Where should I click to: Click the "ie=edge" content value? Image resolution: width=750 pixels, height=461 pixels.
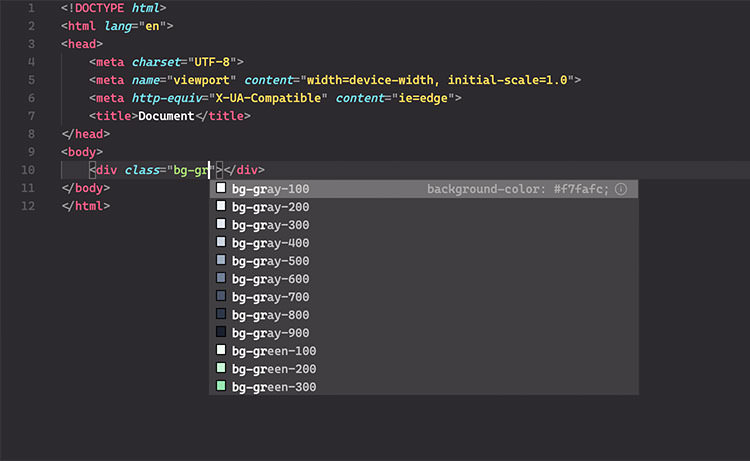point(423,98)
